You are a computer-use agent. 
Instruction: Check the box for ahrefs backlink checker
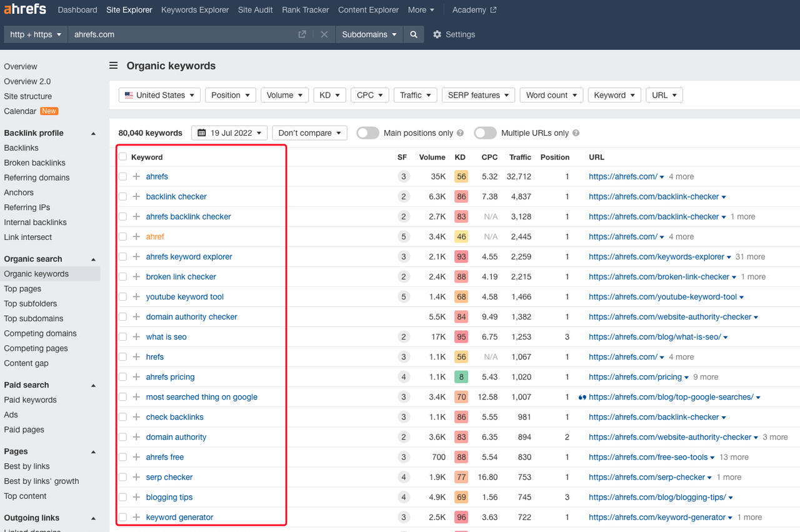[x=122, y=216]
